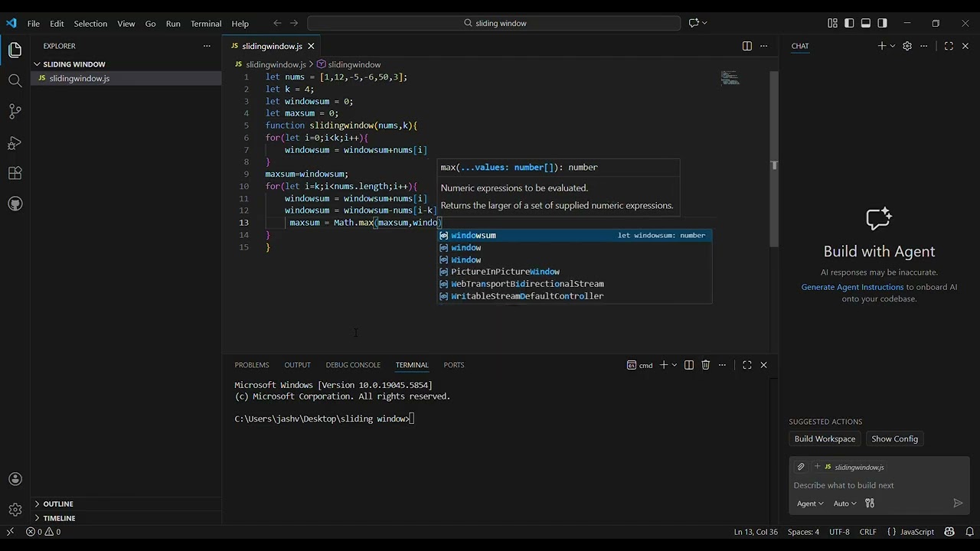Viewport: 980px width, 551px height.
Task: Open Customize Layout button
Action: tap(832, 23)
